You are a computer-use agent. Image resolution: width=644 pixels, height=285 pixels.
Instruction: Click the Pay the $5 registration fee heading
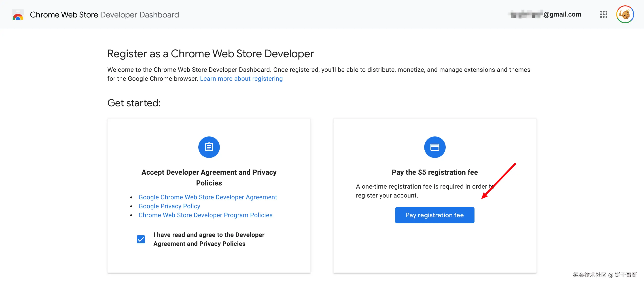[x=434, y=172]
